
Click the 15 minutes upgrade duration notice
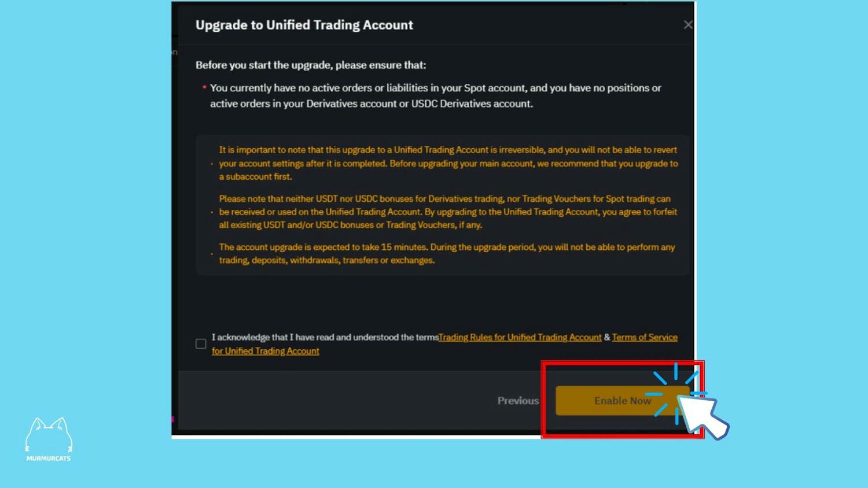(x=447, y=253)
